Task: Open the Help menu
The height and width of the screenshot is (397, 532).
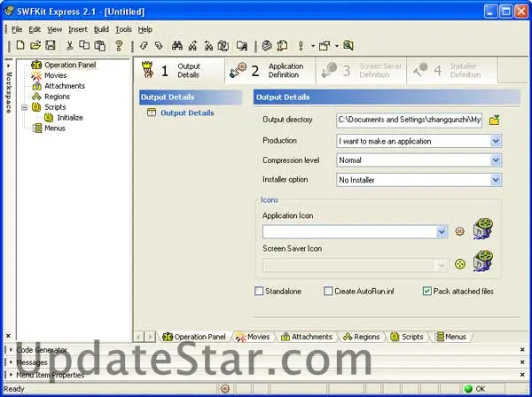Action: pos(145,29)
